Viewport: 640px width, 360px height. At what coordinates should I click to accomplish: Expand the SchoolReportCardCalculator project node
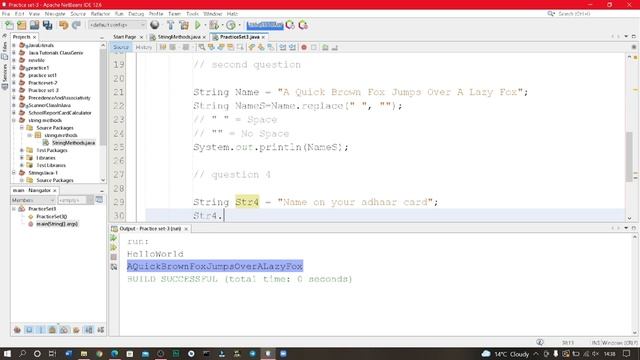(x=14, y=113)
